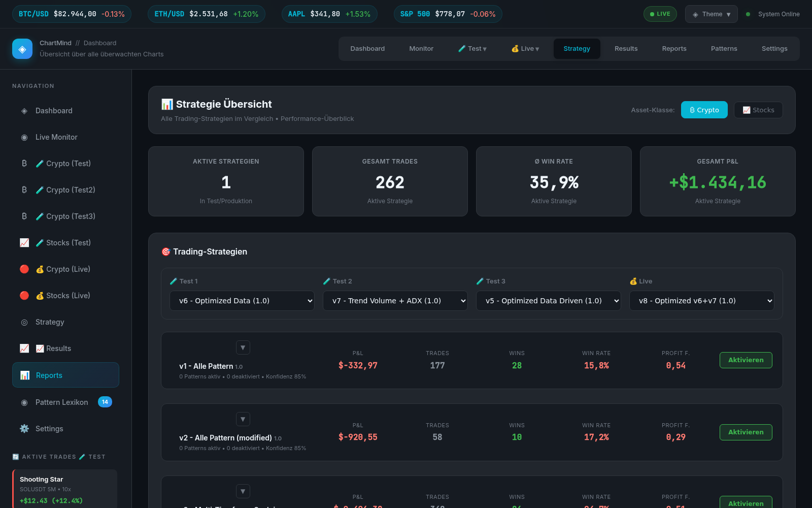Click the chart icon next to Stocks (Test)
Image resolution: width=812 pixels, height=508 pixels.
(24, 243)
